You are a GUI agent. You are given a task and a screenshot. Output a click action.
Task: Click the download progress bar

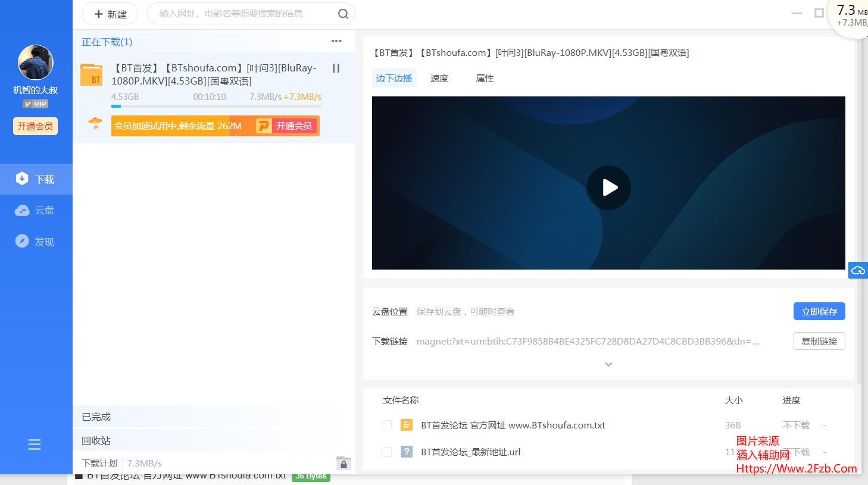(216, 107)
